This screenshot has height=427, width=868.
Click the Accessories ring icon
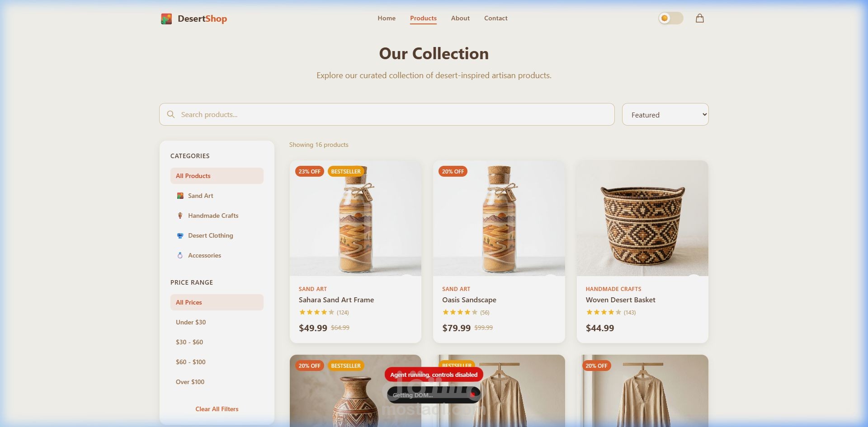tap(180, 255)
